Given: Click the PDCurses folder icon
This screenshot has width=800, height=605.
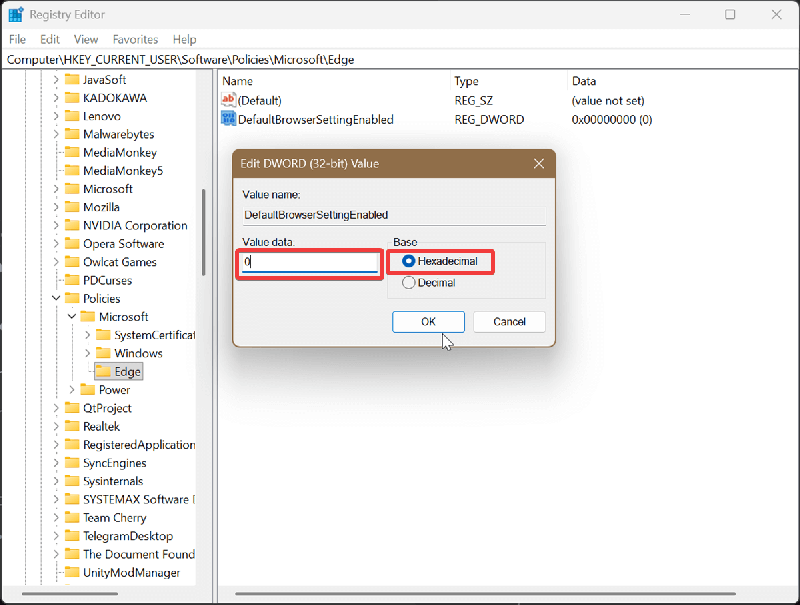Looking at the screenshot, I should point(72,281).
